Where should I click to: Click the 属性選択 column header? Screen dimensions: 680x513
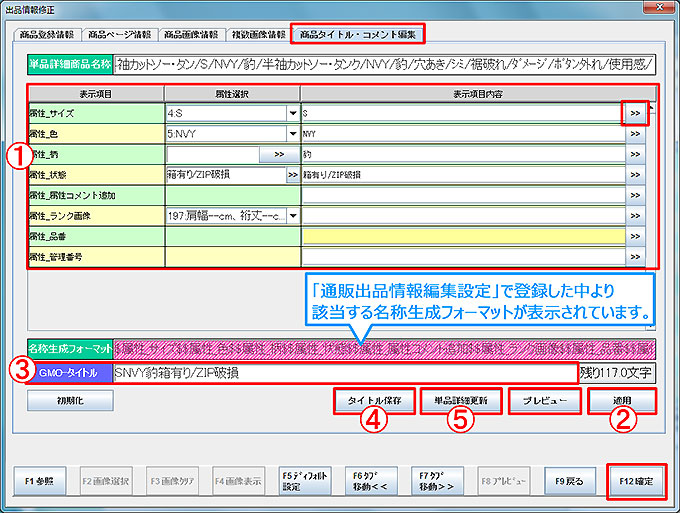(232, 94)
